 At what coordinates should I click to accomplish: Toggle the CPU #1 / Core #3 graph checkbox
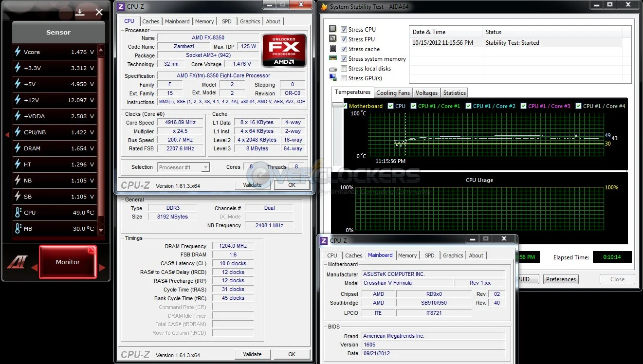(x=524, y=106)
